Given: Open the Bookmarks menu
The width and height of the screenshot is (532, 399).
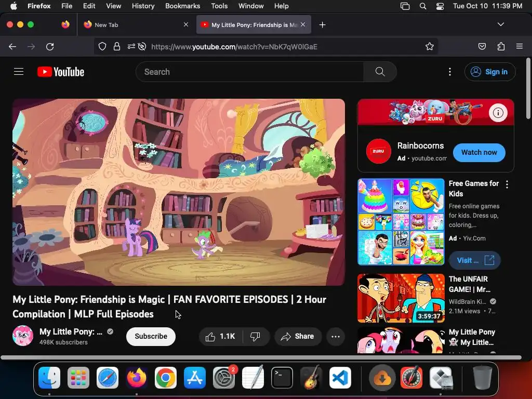Looking at the screenshot, I should pyautogui.click(x=182, y=6).
